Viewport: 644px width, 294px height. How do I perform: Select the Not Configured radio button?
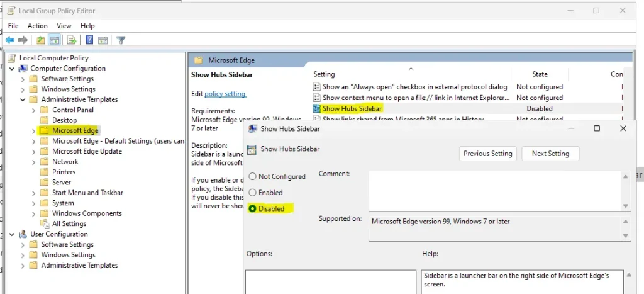(253, 177)
